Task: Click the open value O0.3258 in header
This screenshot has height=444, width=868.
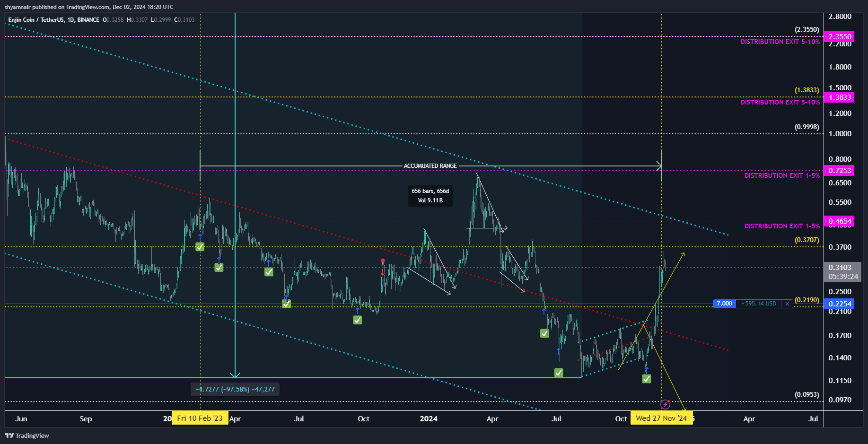Action: [113, 20]
